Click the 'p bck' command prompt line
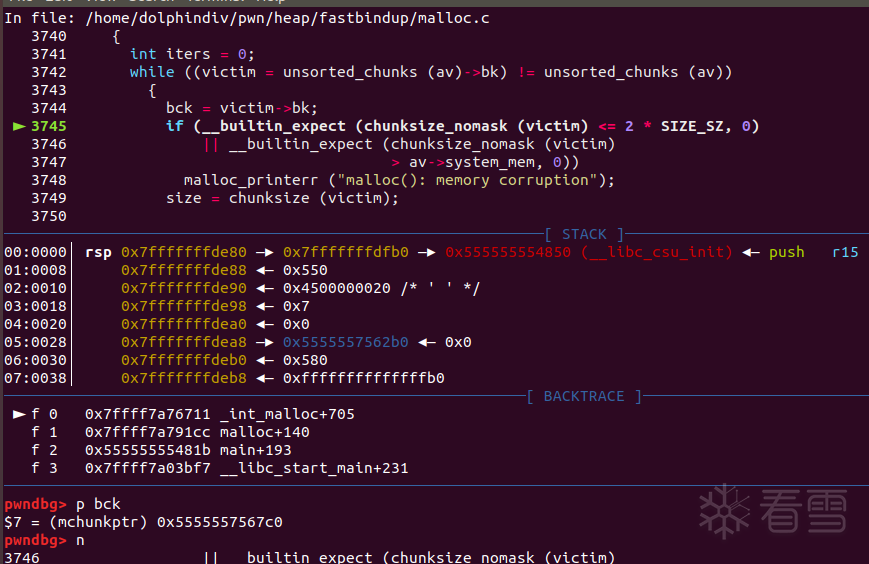 [63, 503]
